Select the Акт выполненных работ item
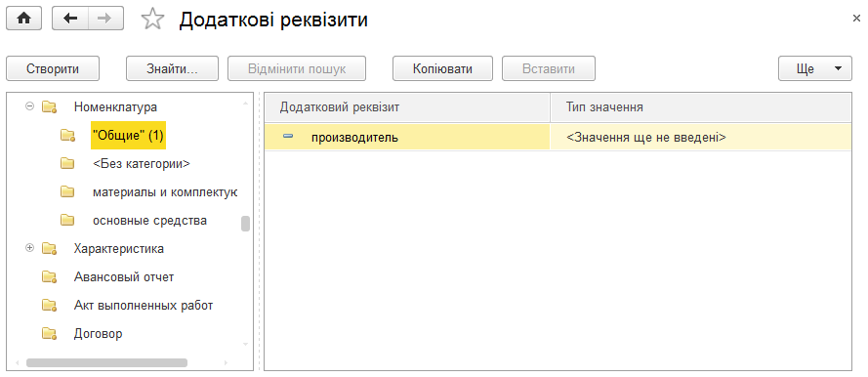Image resolution: width=868 pixels, height=377 pixels. click(x=143, y=305)
